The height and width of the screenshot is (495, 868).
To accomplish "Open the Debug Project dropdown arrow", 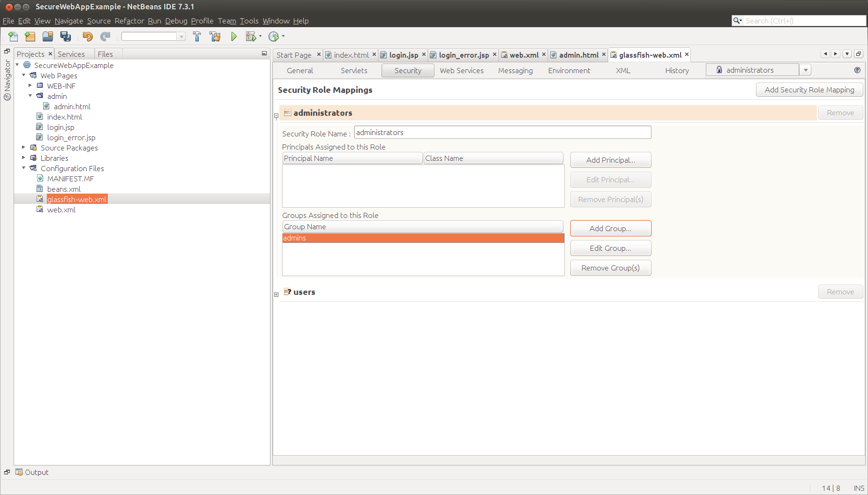I will pos(261,36).
